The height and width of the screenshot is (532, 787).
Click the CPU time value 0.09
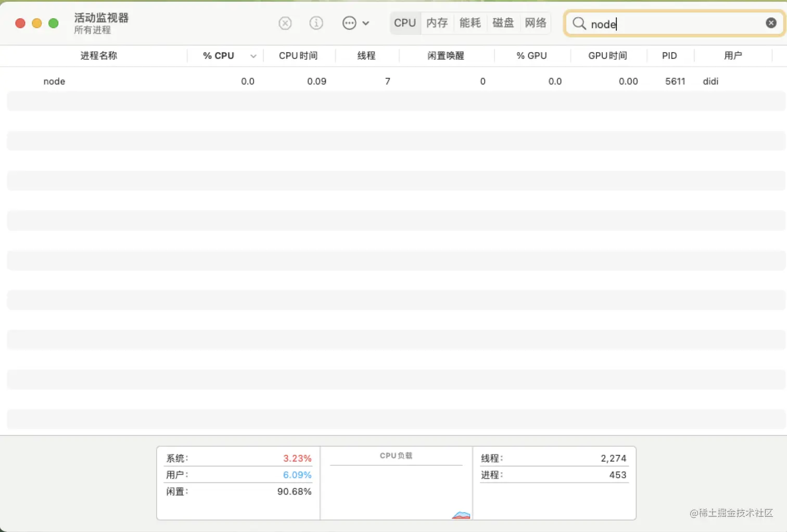(316, 81)
